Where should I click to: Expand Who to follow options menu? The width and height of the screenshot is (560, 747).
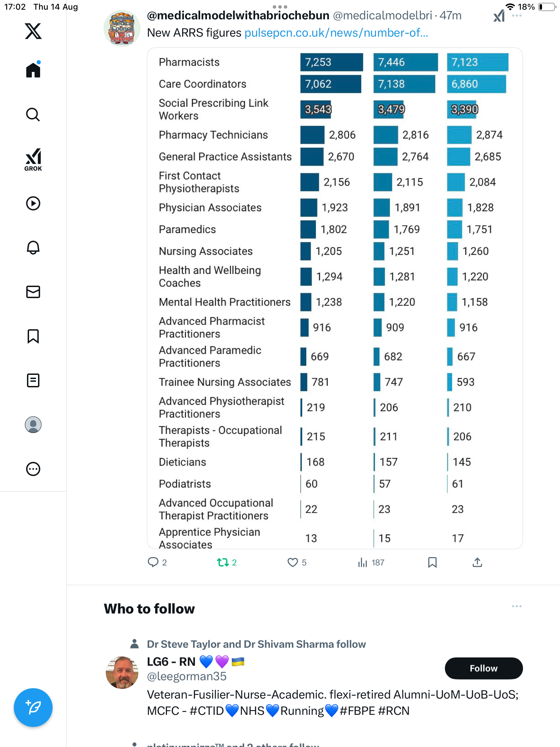517,606
